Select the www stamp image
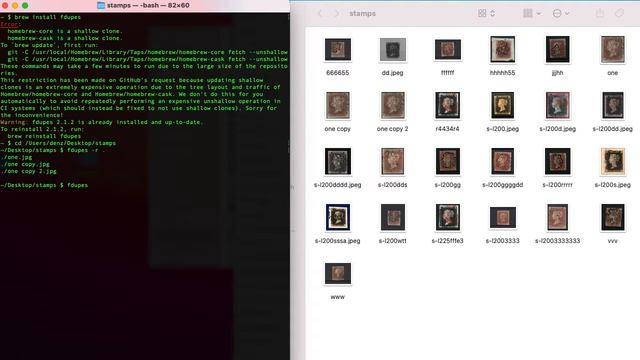 click(x=338, y=273)
